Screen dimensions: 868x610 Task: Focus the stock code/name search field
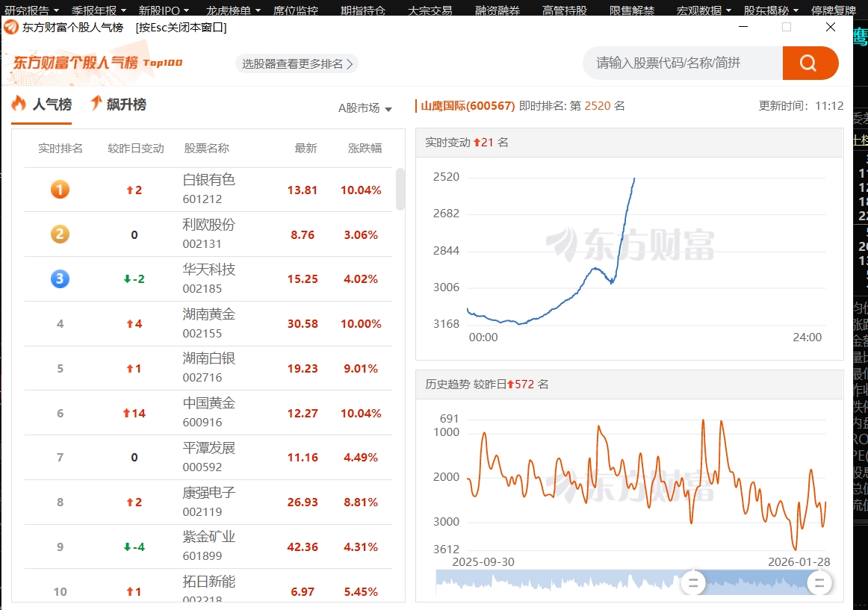[x=683, y=63]
